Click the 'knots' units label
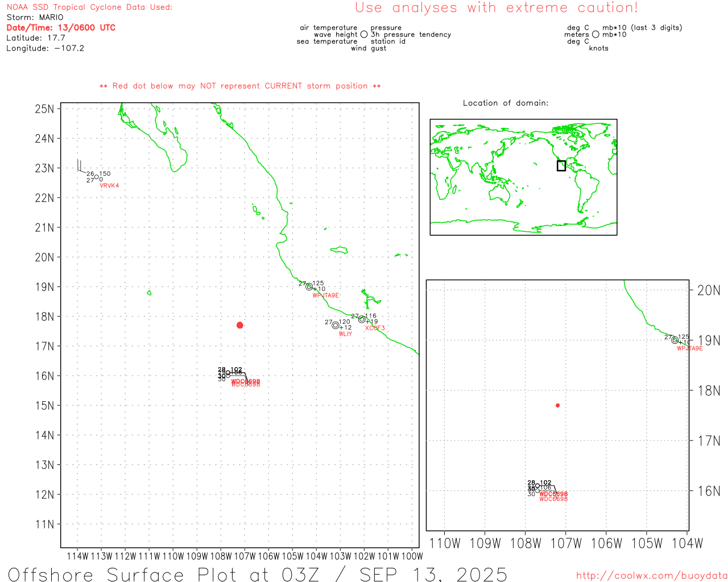 point(599,48)
